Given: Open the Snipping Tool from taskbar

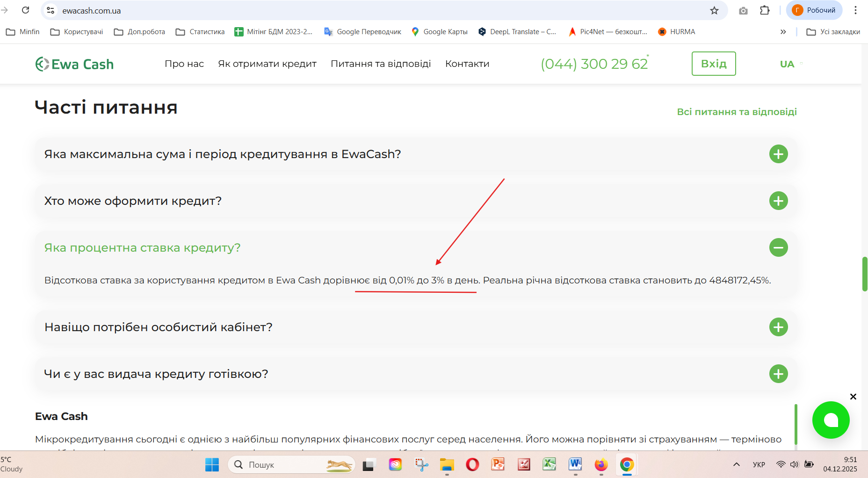Looking at the screenshot, I should pyautogui.click(x=421, y=464).
